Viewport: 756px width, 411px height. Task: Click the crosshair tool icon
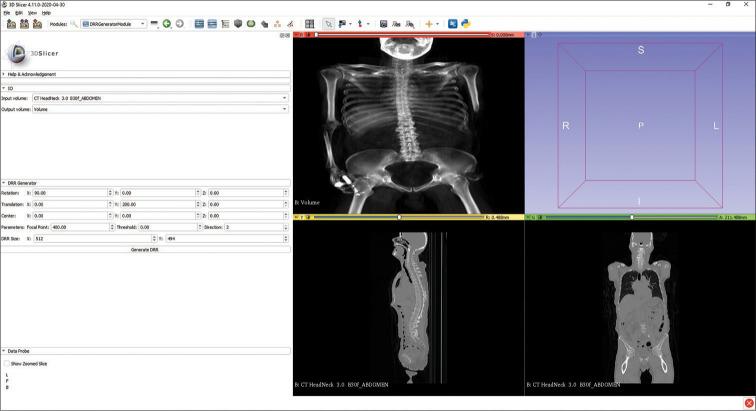432,23
